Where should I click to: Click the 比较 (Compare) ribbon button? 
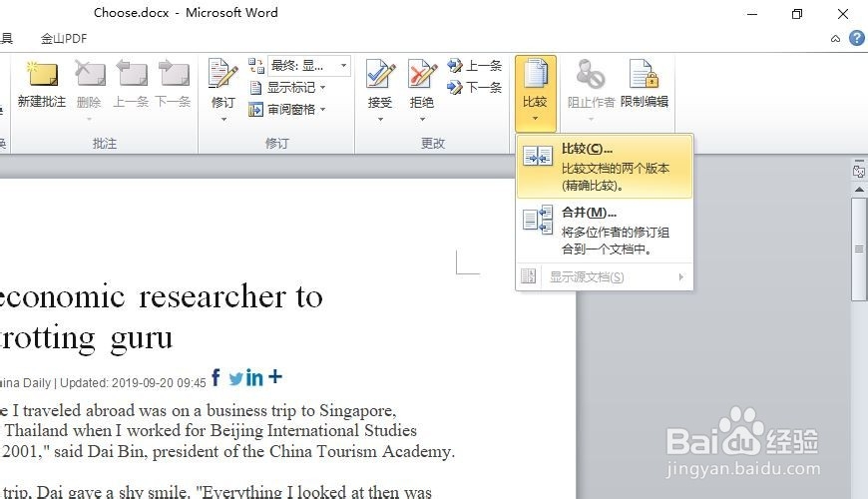(x=536, y=93)
